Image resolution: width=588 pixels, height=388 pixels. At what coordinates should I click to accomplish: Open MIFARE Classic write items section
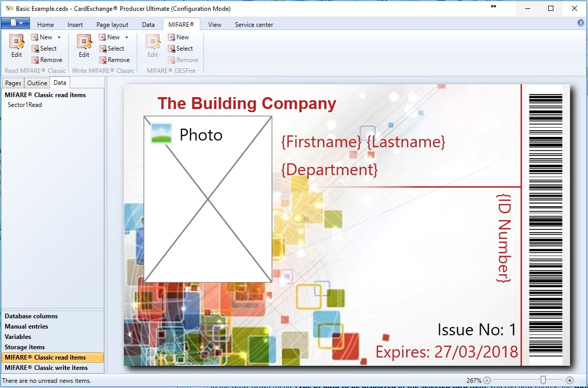point(53,368)
